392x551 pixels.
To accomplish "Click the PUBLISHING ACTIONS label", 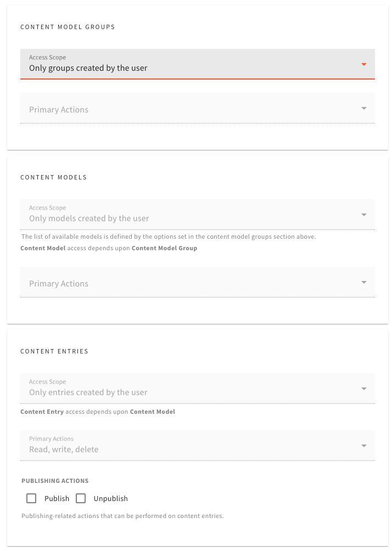I will point(55,481).
